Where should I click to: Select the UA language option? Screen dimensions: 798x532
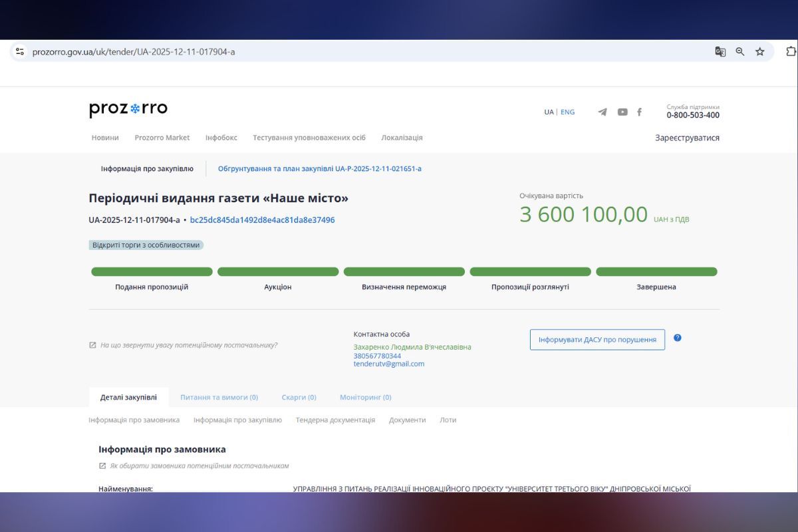coord(548,112)
